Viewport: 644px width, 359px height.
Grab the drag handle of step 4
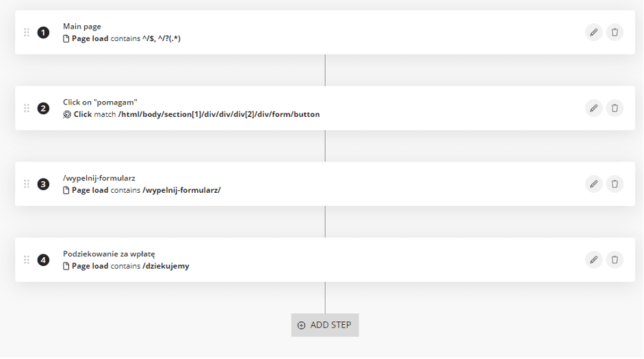click(27, 260)
